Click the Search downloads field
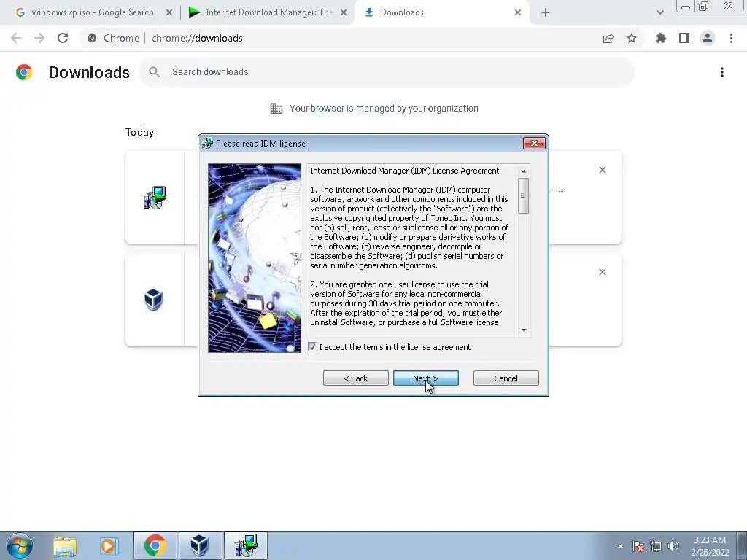 click(387, 72)
